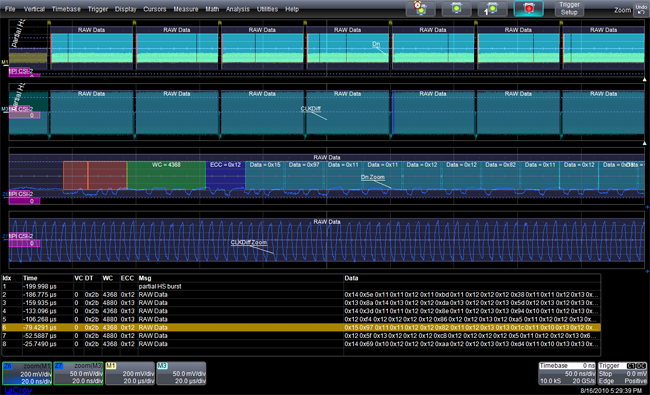Viewport: 650px width, 395px height.
Task: Click the red Stop acquisition icon
Action: (529, 8)
